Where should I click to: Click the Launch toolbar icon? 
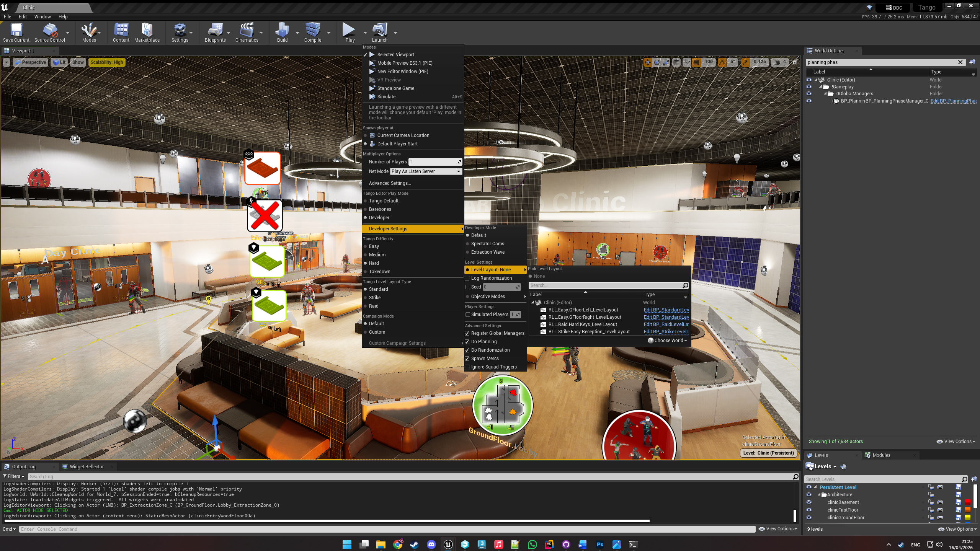click(x=379, y=32)
